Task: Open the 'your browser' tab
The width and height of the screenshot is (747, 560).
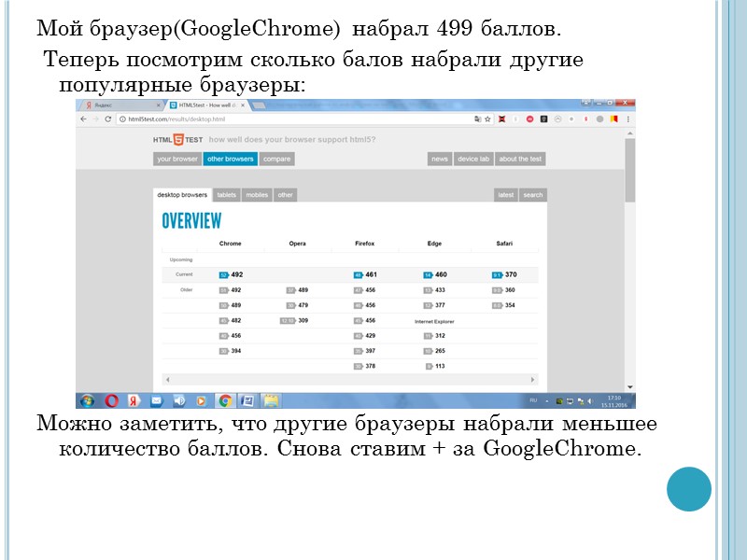Action: 177,159
